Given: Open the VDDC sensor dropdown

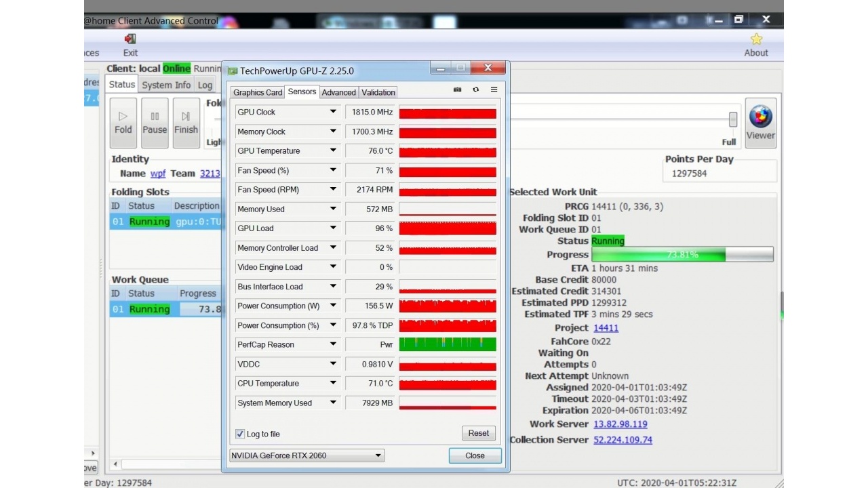Looking at the screenshot, I should [x=333, y=364].
